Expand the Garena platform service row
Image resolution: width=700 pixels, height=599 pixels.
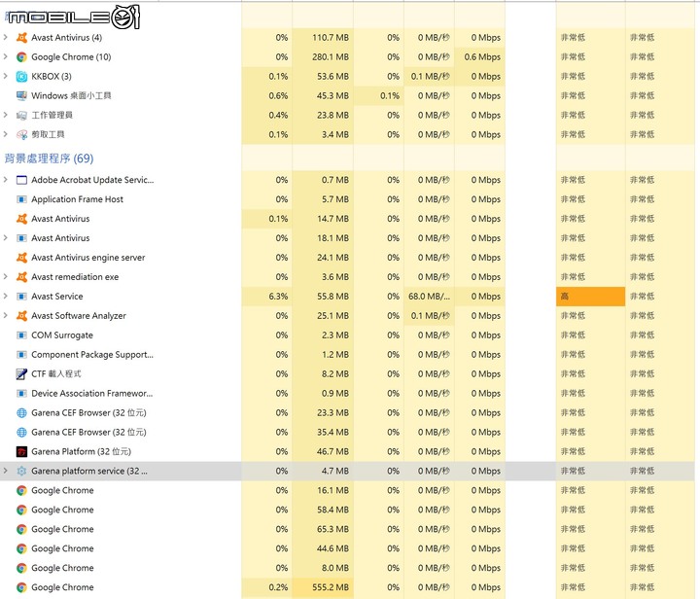(x=6, y=471)
